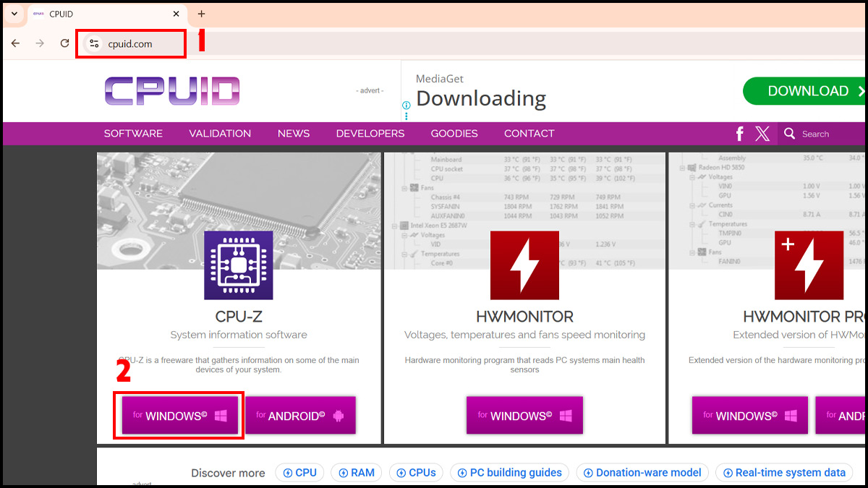This screenshot has width=868, height=488.
Task: Open the DEVELOPERS menu item
Action: click(x=370, y=134)
